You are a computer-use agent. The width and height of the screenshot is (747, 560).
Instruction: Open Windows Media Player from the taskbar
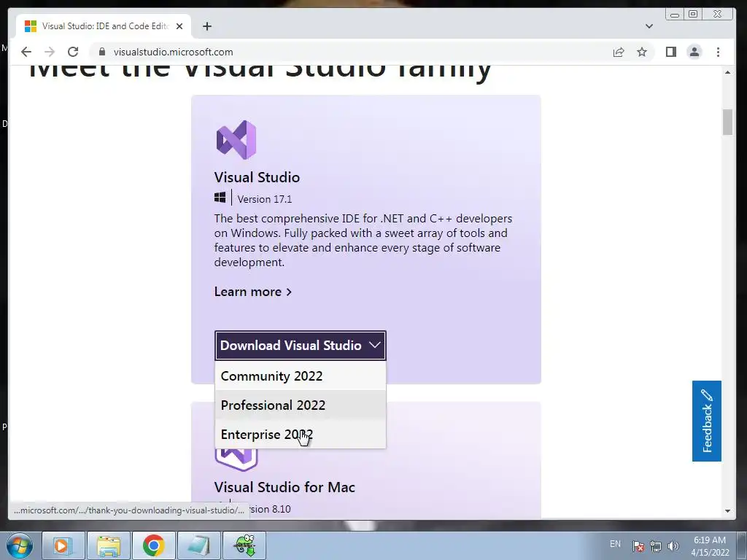63,545
